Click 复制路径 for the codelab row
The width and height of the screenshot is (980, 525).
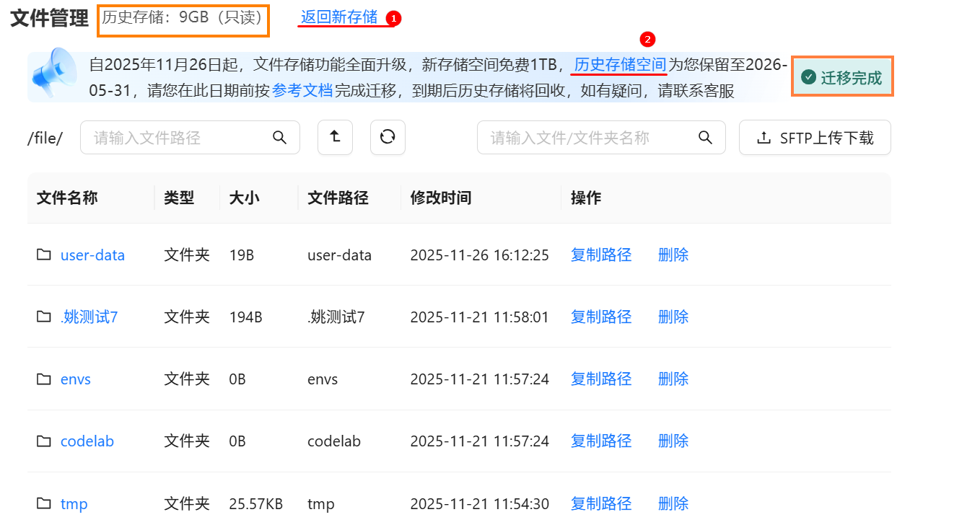(x=601, y=441)
